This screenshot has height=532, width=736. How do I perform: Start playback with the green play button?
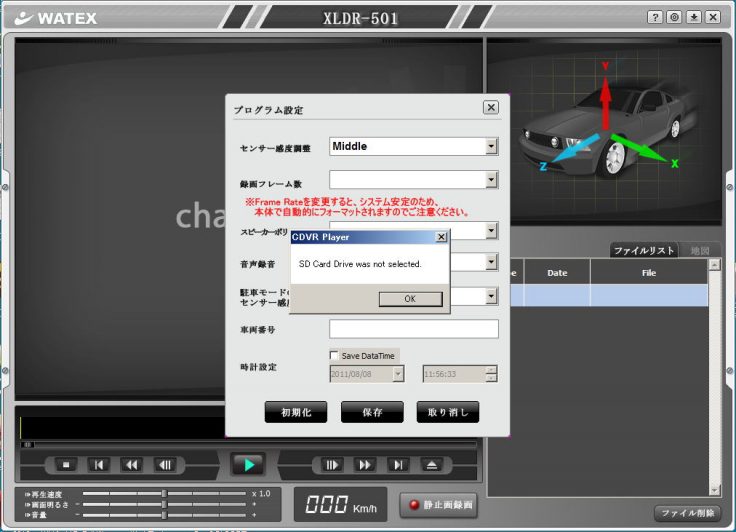tap(248, 465)
